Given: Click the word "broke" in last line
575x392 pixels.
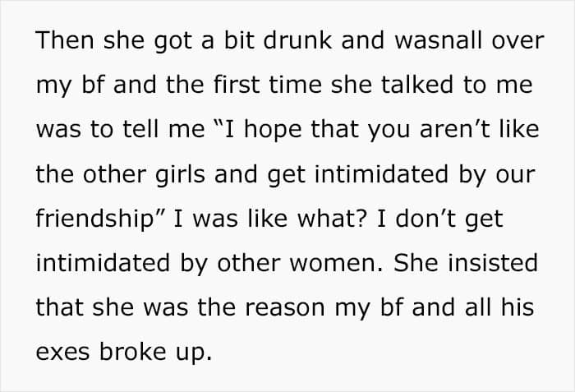Looking at the screenshot, I should click(x=133, y=351).
